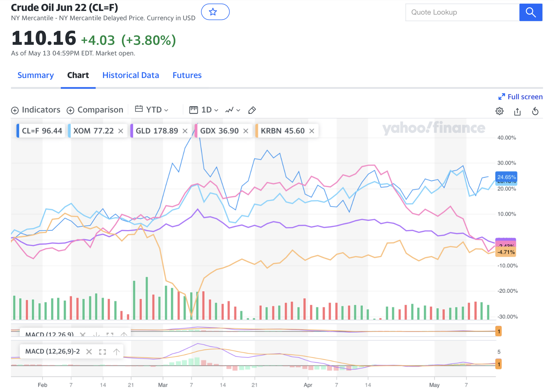Open the 1D interval dropdown
This screenshot has height=392, width=554.
click(x=204, y=110)
